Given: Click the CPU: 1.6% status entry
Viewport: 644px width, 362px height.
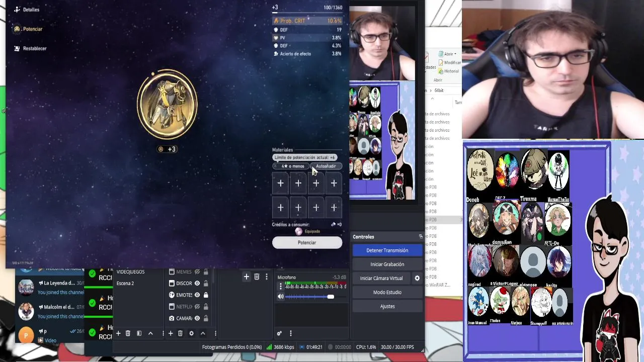Looking at the screenshot, I should [366, 347].
